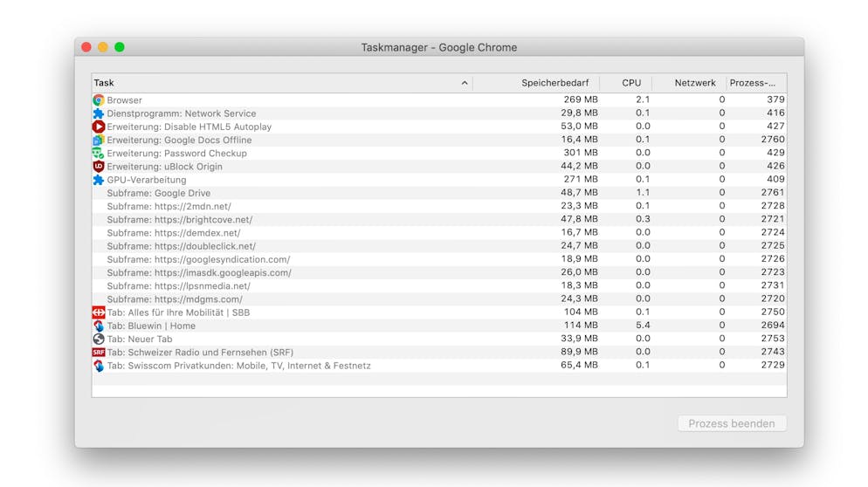
Task: Click the Chrome icon beside Browser
Action: coord(99,100)
